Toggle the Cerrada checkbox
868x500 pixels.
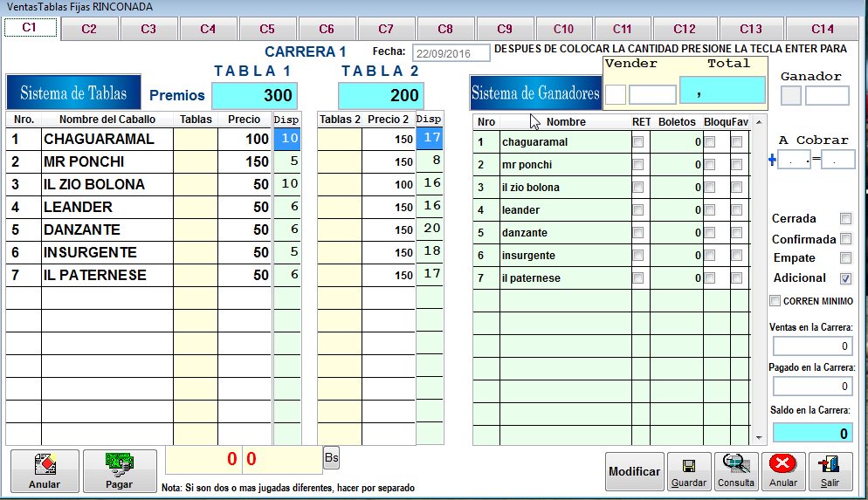click(845, 218)
